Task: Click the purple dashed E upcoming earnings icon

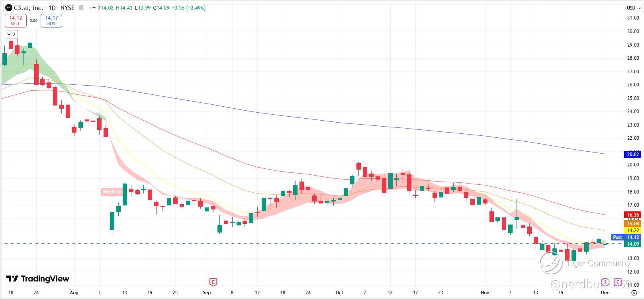Action: click(x=618, y=283)
